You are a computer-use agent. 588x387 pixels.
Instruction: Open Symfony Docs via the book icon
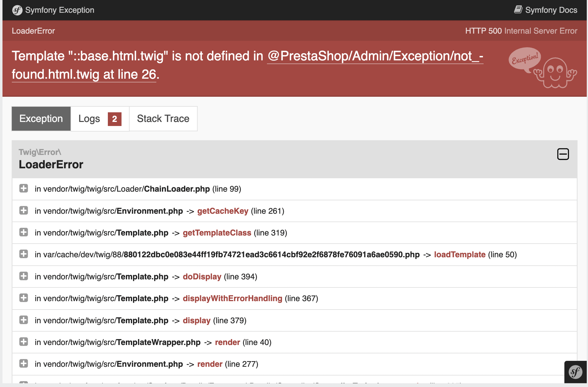tap(519, 10)
